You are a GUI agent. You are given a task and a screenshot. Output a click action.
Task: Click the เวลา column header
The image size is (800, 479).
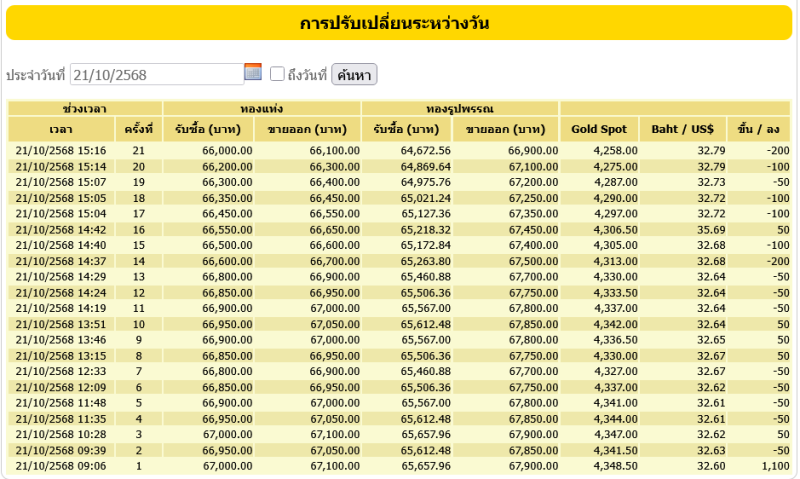pyautogui.click(x=60, y=129)
